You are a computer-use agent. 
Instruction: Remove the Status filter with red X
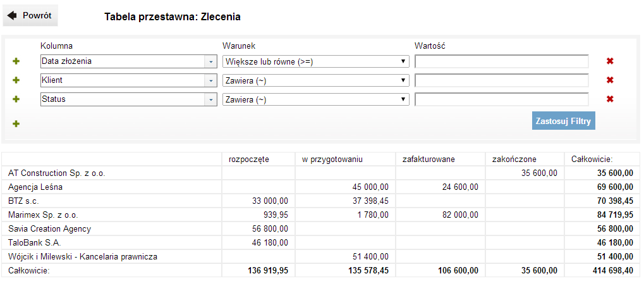point(610,99)
